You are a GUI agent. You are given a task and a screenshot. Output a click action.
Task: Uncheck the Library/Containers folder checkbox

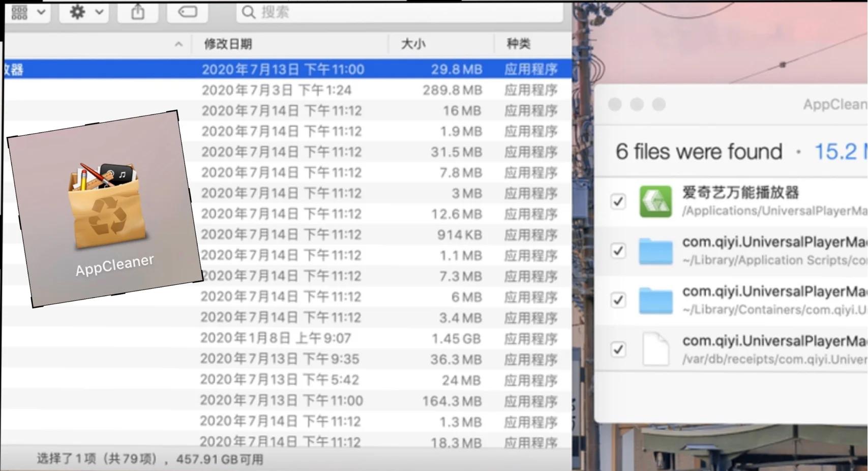pos(618,300)
